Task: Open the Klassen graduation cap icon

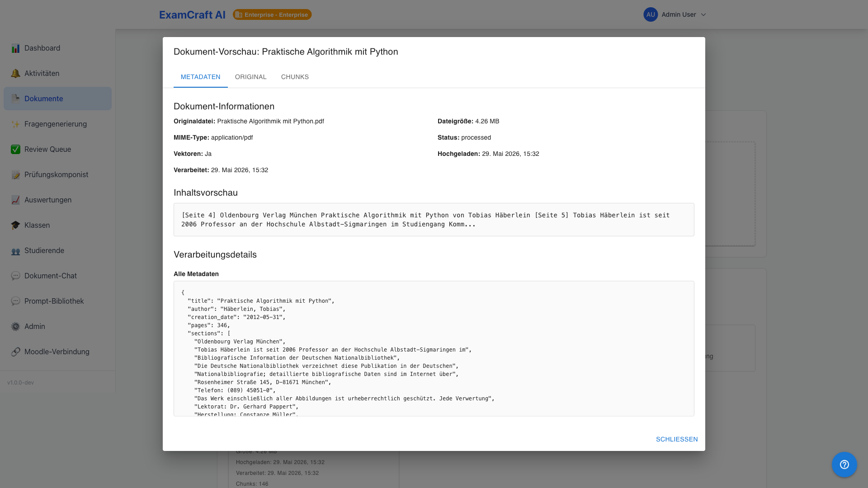Action: coord(15,225)
